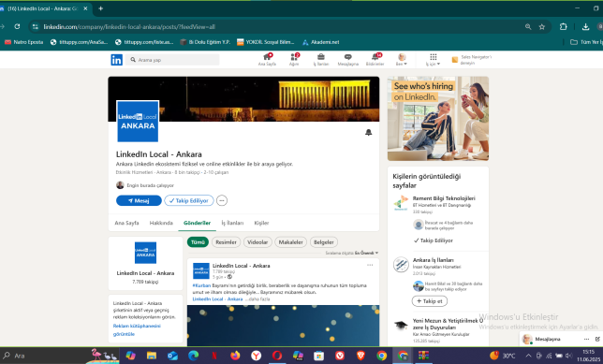Open a new browser tab with plus button
Screen dimensions: 603x364
(101, 8)
